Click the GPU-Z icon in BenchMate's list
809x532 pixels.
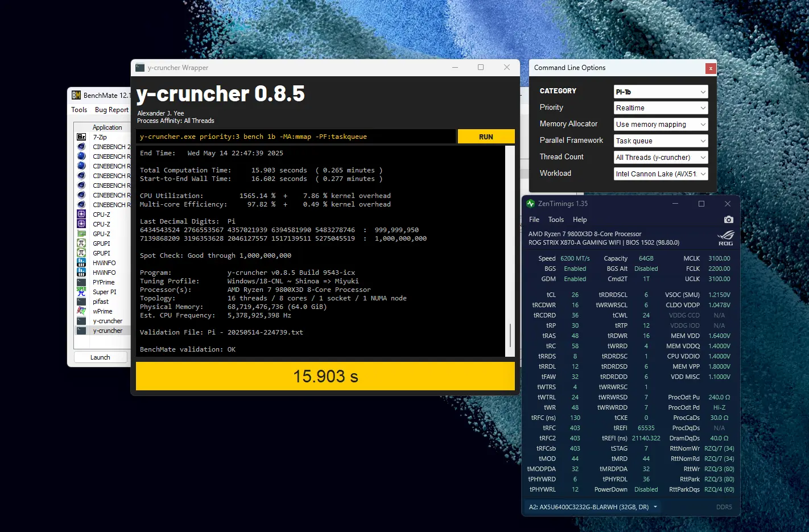81,234
